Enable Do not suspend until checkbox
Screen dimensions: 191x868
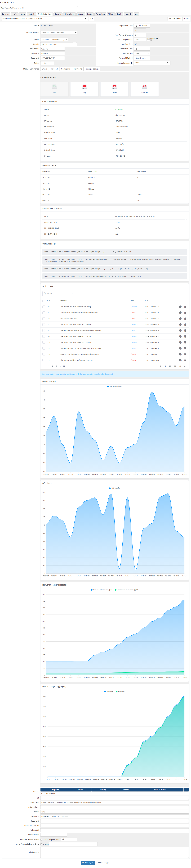point(41,840)
